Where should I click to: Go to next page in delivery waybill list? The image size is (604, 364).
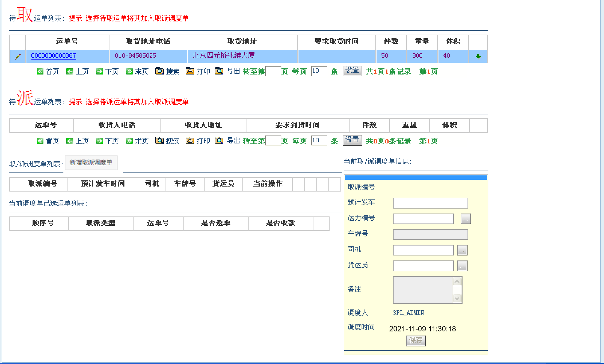[107, 141]
